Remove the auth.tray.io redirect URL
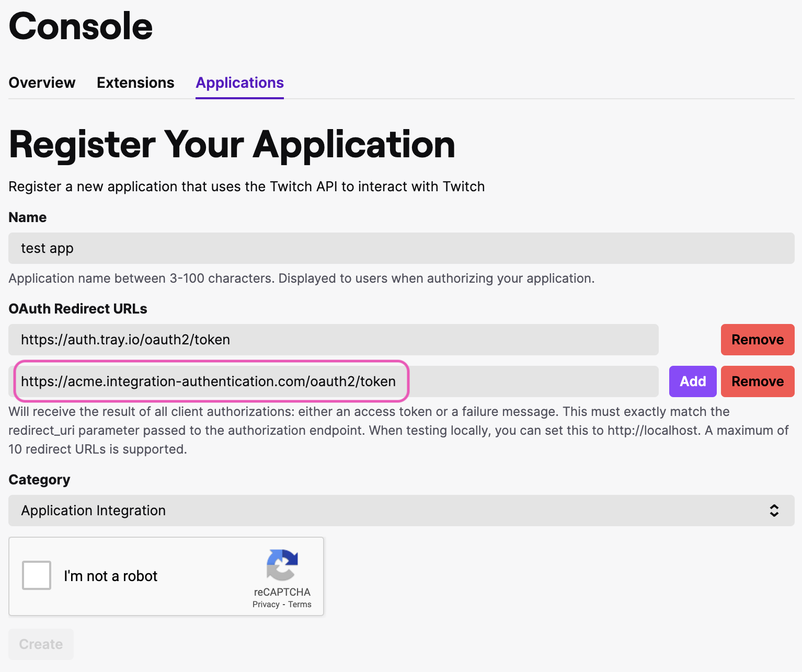Viewport: 802px width, 672px height. coord(757,340)
